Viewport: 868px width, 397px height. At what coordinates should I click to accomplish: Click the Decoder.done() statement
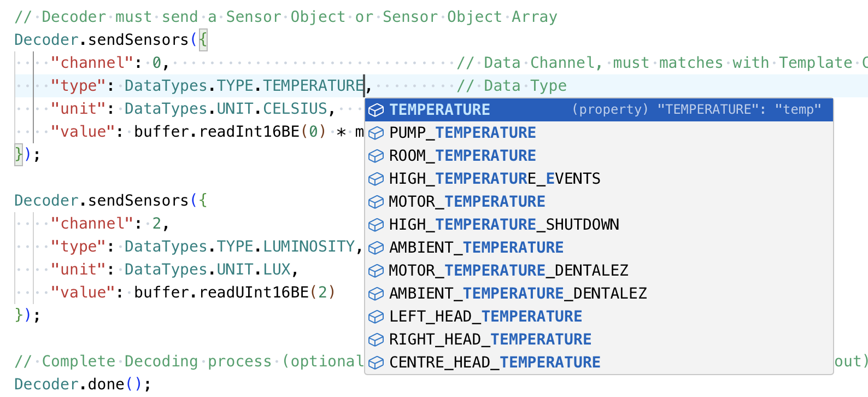(82, 384)
